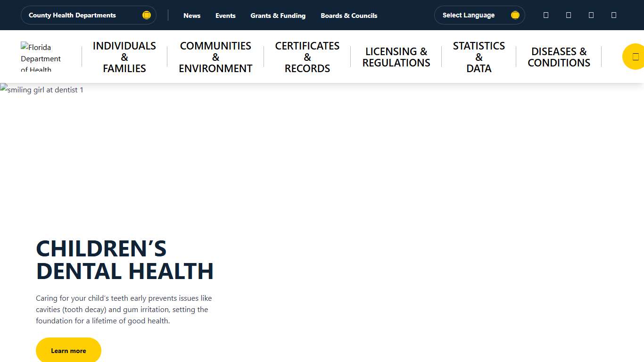
Task: Toggle the language selection control
Action: tap(479, 15)
